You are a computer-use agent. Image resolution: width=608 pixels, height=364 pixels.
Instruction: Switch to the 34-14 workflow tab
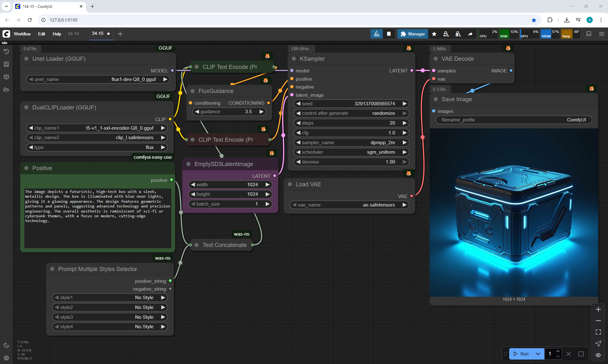click(x=73, y=34)
